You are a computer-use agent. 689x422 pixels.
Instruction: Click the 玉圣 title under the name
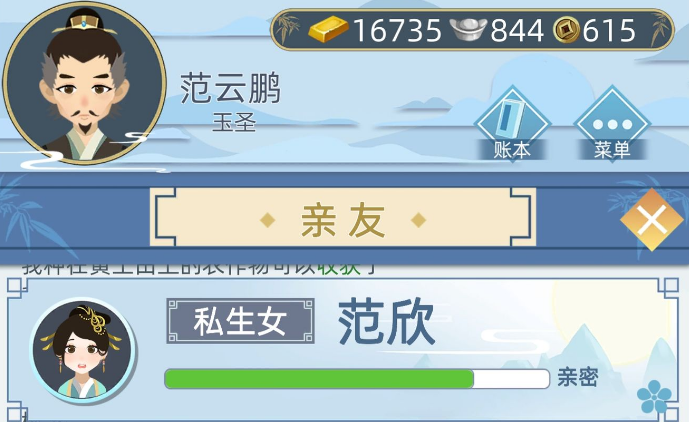234,122
